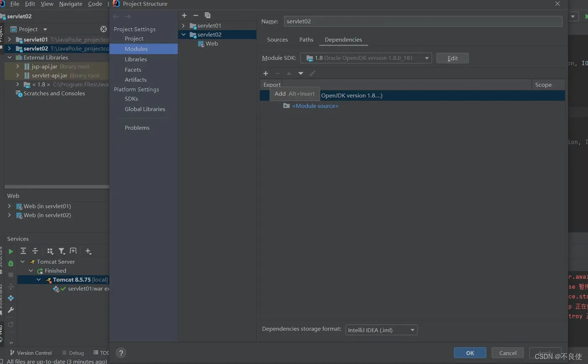Expand Web (in servlet02) node
Viewport: 588px width, 364px height.
coord(9,215)
